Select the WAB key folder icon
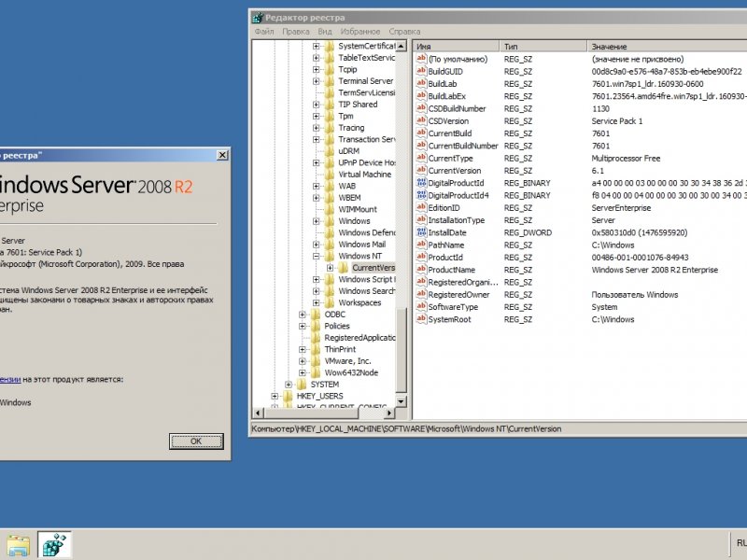The height and width of the screenshot is (560, 747). point(330,186)
